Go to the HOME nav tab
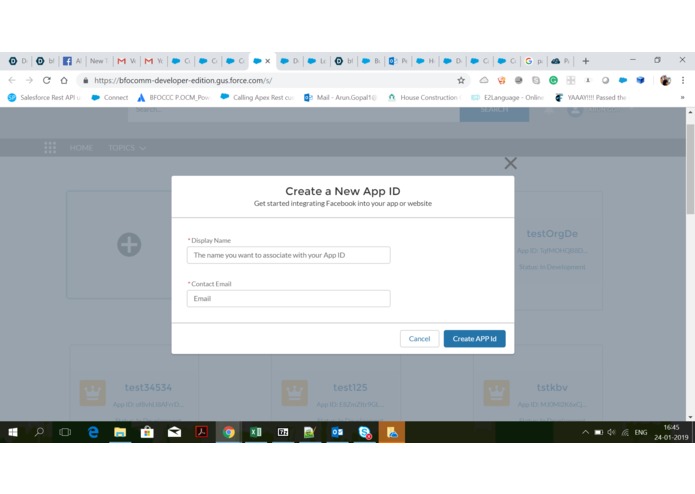 (81, 148)
